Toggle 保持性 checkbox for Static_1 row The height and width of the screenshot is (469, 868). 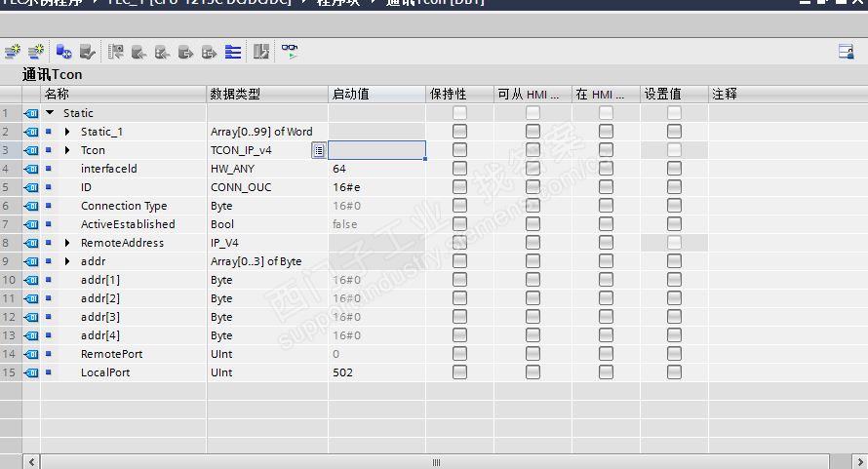[459, 132]
